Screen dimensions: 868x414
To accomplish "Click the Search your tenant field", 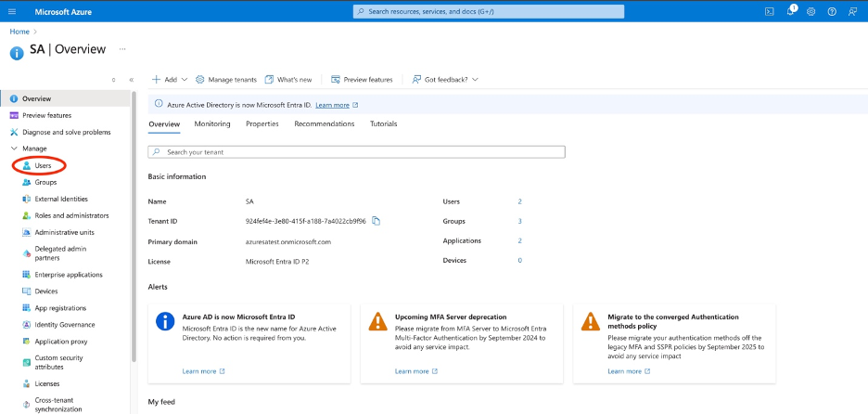I will [356, 152].
